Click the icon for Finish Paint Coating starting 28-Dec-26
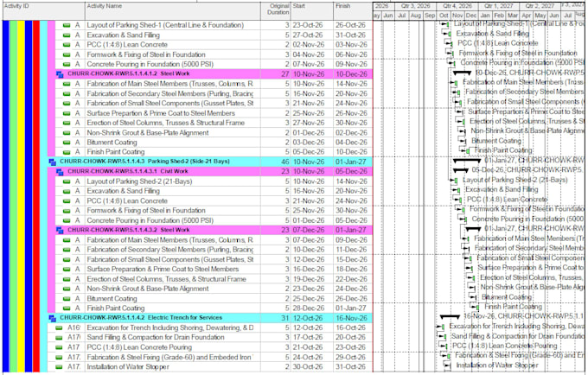Screen dimensions: 588x375 [x=67, y=308]
